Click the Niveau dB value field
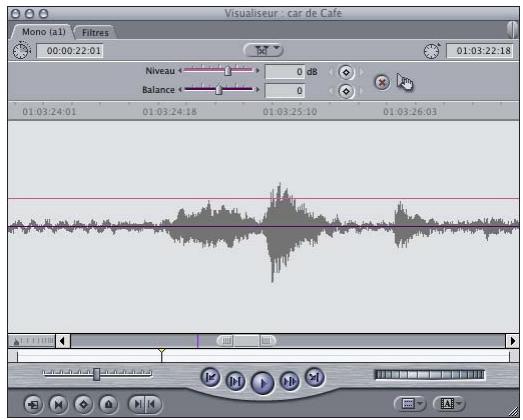Viewport: 523px width, 420px height. pos(285,72)
